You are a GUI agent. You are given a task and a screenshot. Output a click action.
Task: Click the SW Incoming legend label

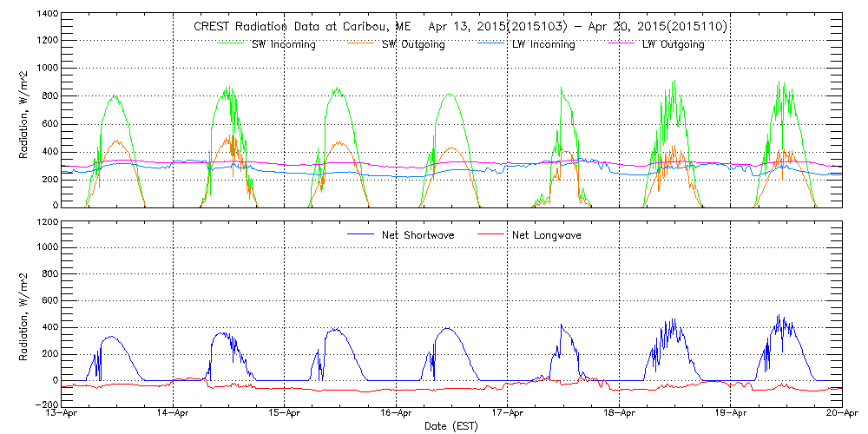point(281,44)
